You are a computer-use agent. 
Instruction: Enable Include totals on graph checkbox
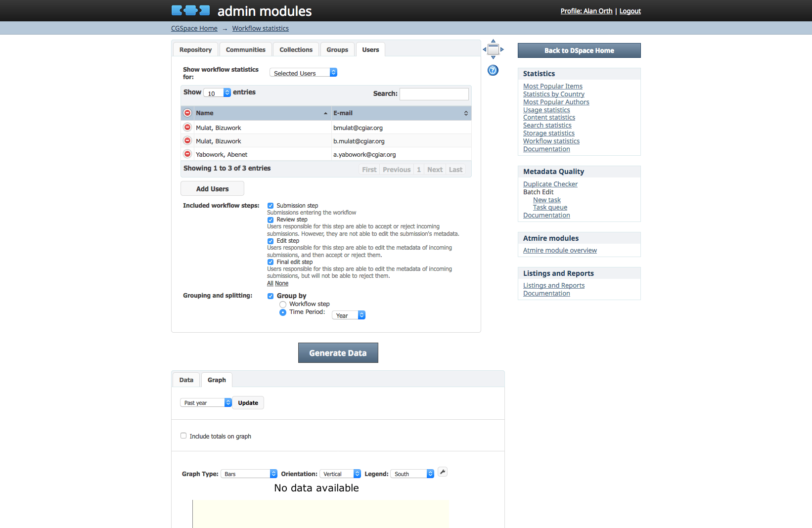click(183, 436)
